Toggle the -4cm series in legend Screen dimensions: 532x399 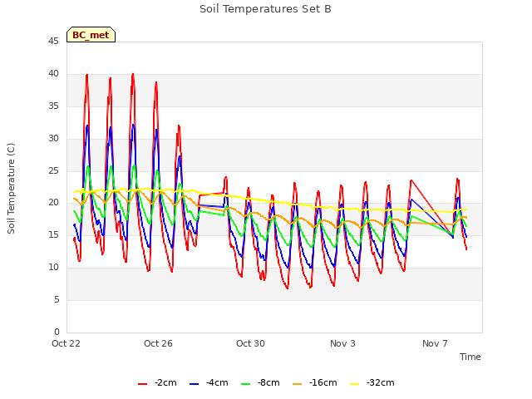click(x=209, y=383)
